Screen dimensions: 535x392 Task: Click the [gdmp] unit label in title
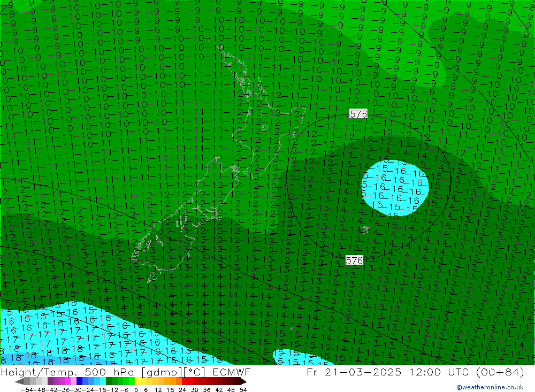pos(162,372)
